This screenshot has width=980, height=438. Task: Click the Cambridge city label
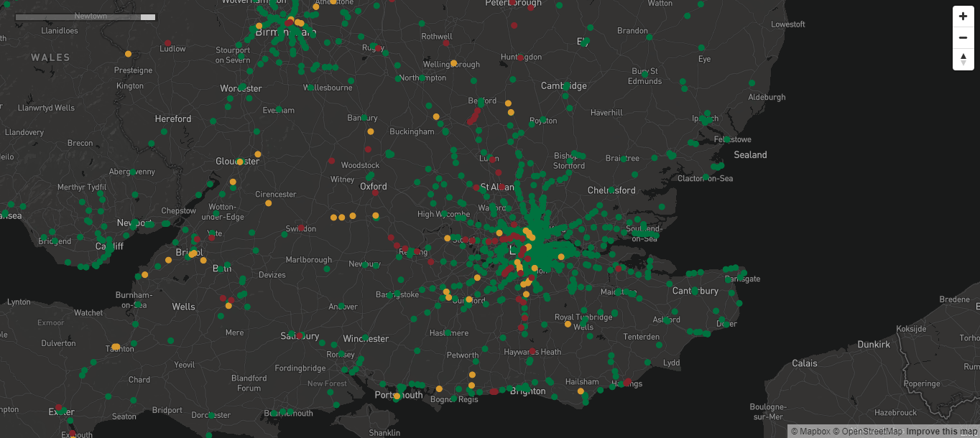tap(564, 85)
